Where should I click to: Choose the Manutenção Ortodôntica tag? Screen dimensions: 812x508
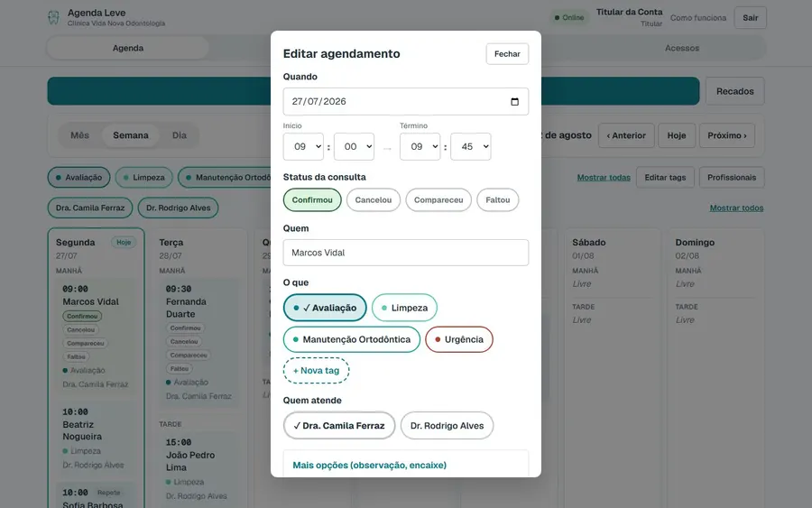352,339
